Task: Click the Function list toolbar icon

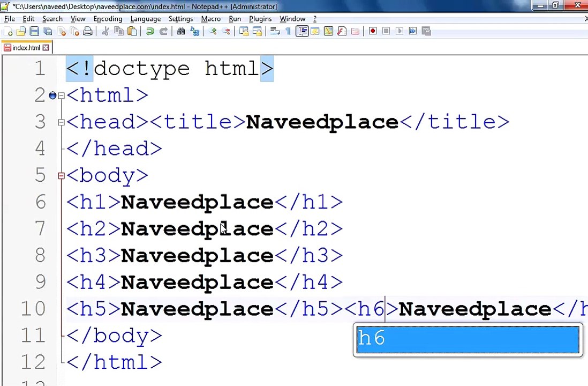Action: pyautogui.click(x=342, y=31)
